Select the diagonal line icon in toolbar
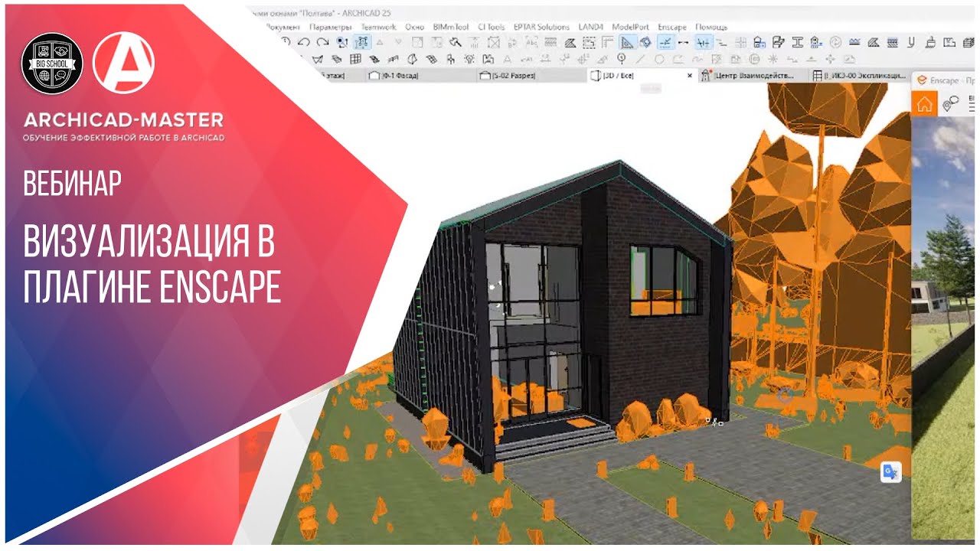Viewport: 980px width, 551px height. point(640,59)
